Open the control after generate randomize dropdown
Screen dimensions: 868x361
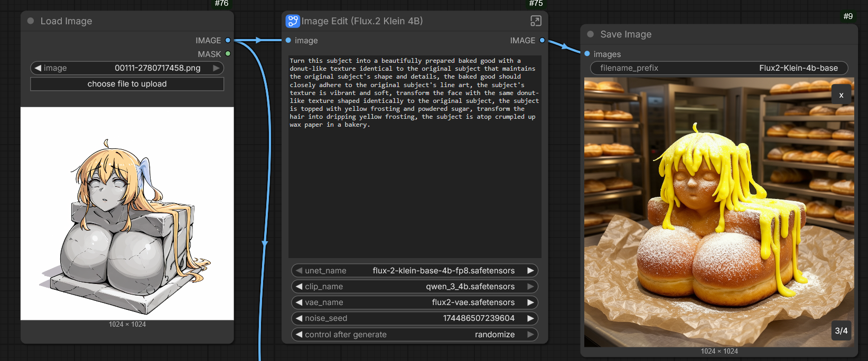tap(415, 335)
